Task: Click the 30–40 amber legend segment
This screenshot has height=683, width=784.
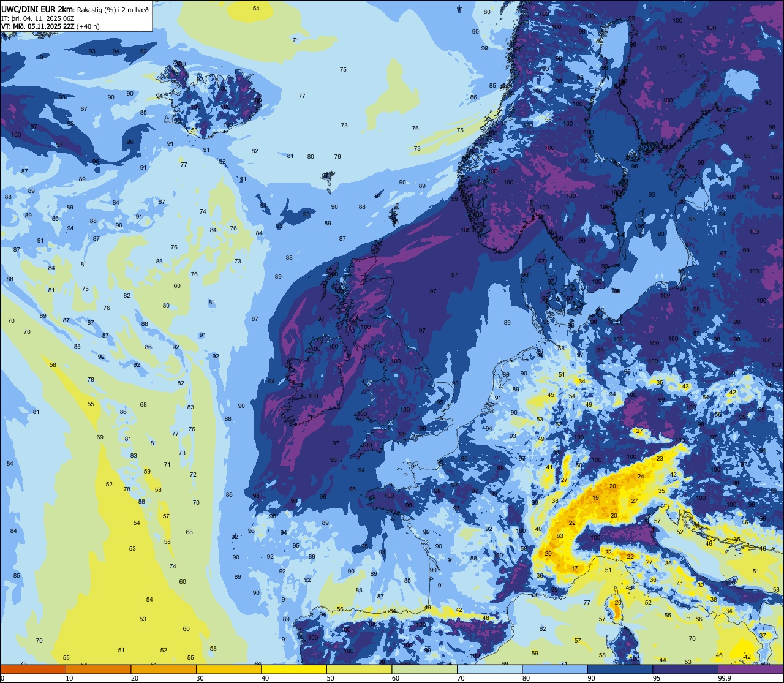Action: click(x=229, y=670)
